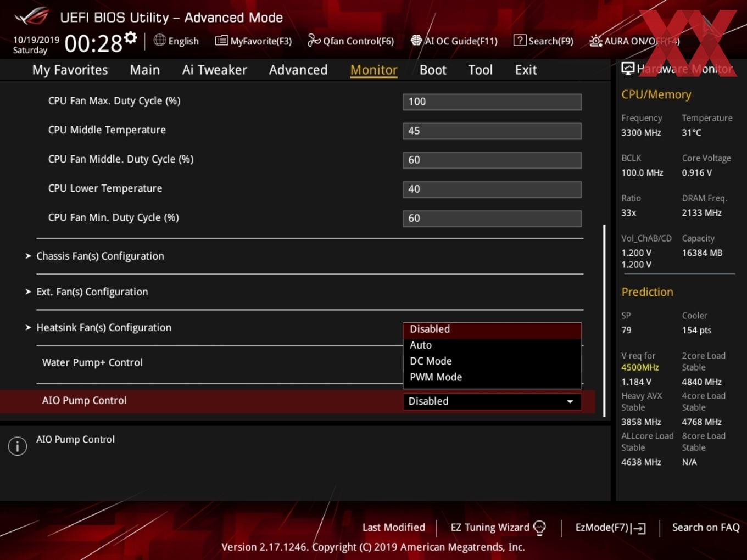Switch to the Boot tab
This screenshot has width=747, height=560.
click(x=433, y=70)
